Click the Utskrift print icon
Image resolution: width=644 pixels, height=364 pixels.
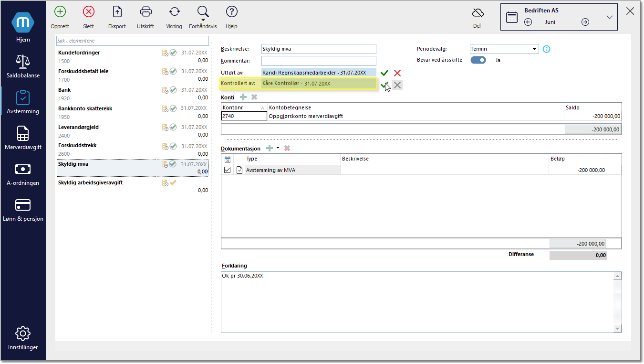click(x=145, y=12)
